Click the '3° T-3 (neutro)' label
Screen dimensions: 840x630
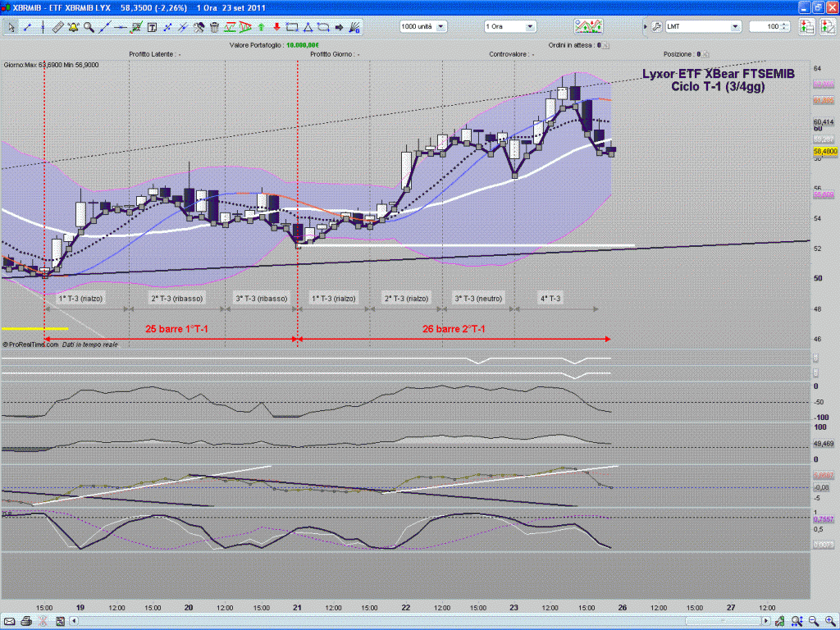pyautogui.click(x=478, y=299)
